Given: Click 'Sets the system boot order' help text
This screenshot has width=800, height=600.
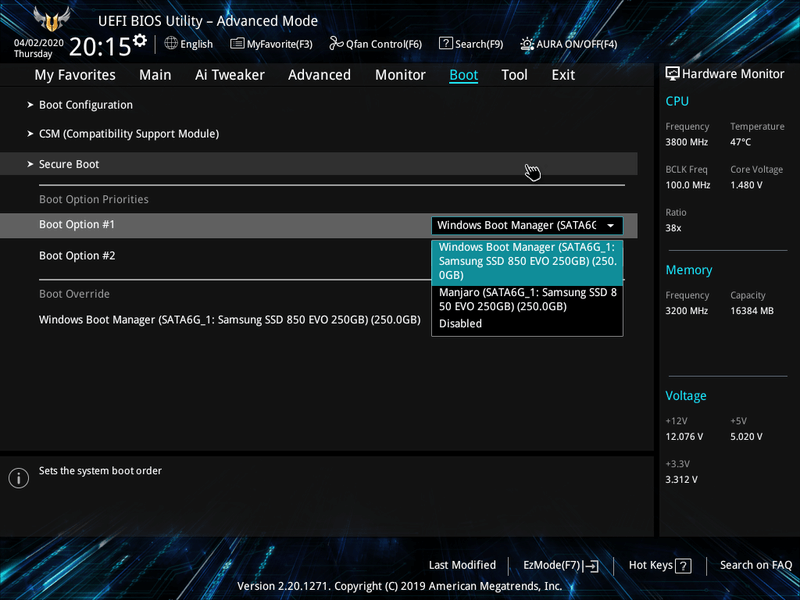Looking at the screenshot, I should pos(100,471).
